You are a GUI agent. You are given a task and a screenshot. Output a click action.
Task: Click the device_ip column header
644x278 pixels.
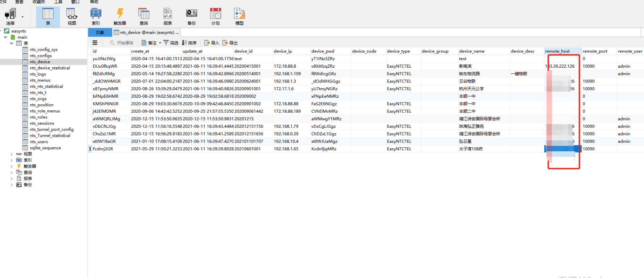tap(291, 51)
